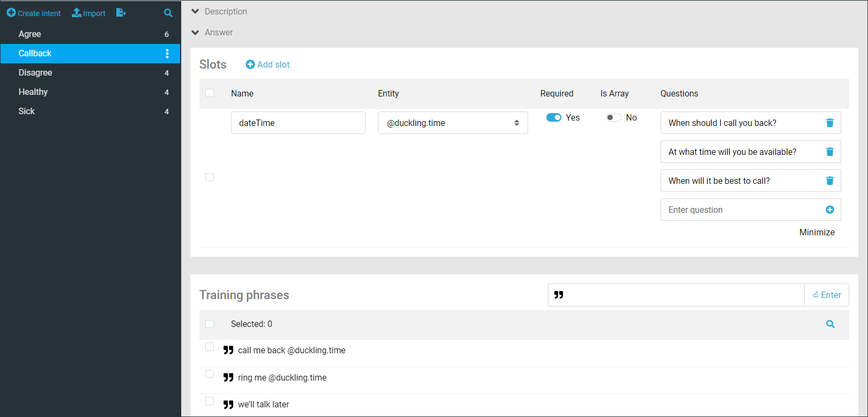Open intent search with magnifier icon
This screenshot has height=417, width=868.
pyautogui.click(x=168, y=13)
